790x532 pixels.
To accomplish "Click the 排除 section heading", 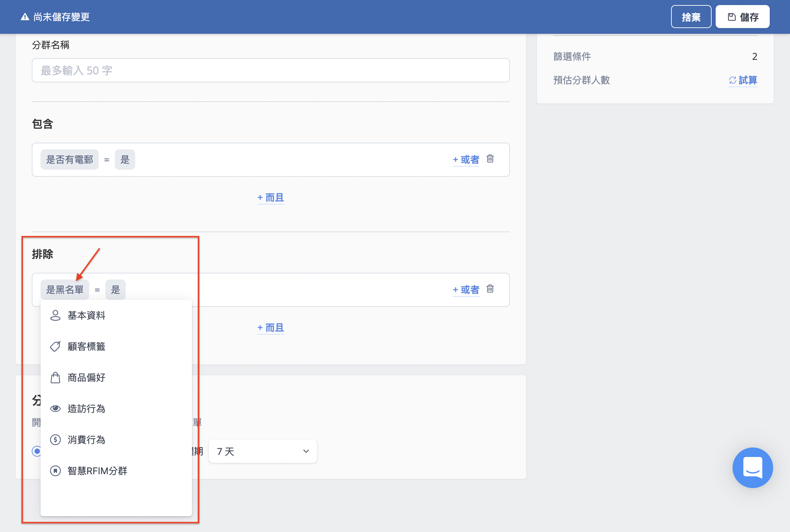I will [42, 254].
